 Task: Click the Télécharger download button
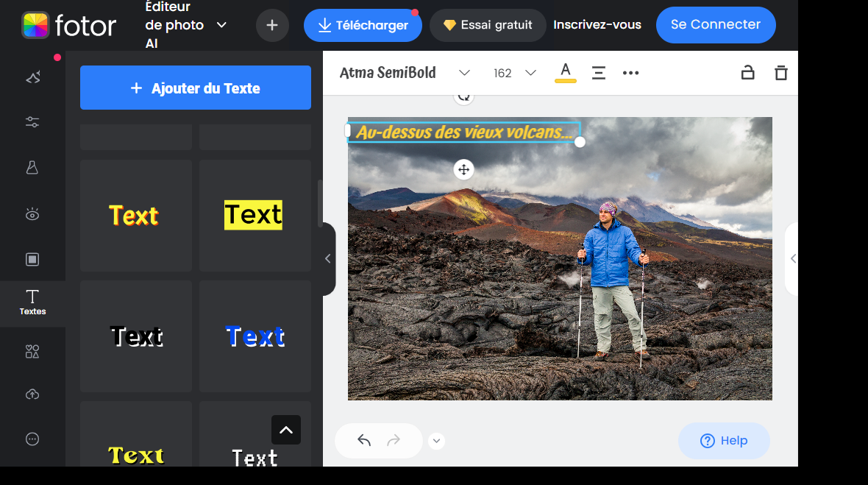coord(363,25)
